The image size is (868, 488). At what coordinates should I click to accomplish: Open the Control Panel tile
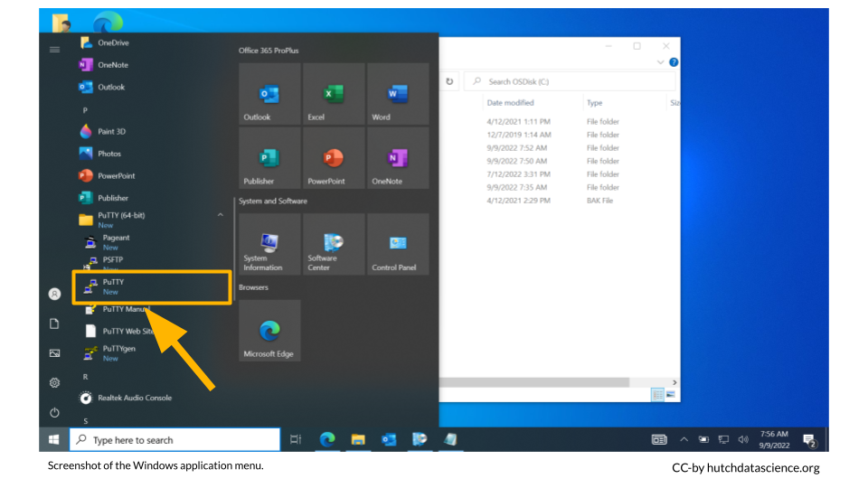(398, 244)
